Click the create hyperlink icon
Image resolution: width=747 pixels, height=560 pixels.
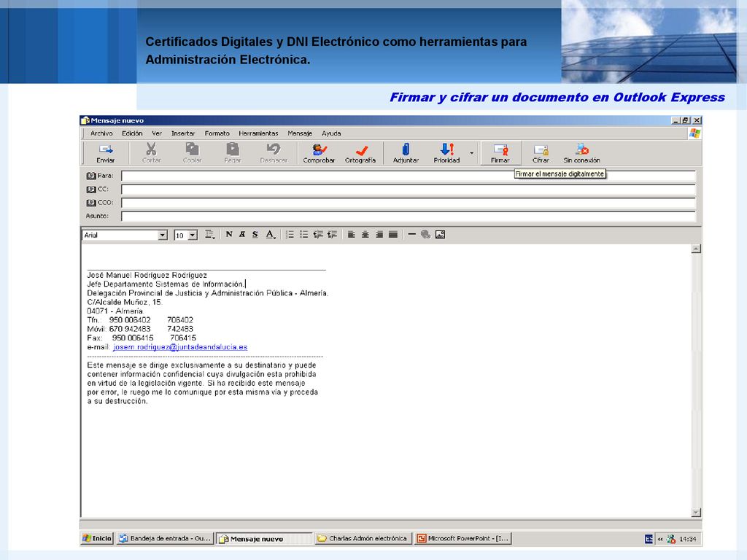click(x=426, y=234)
